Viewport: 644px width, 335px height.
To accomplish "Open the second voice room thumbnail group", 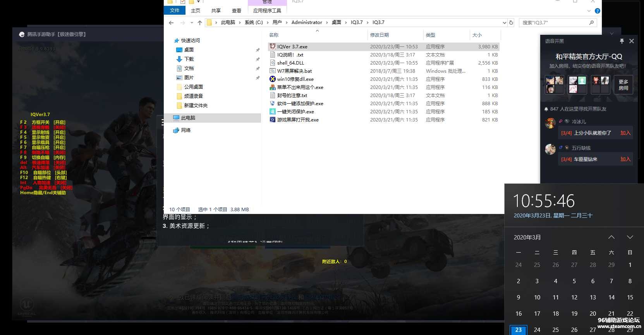I will coord(577,84).
